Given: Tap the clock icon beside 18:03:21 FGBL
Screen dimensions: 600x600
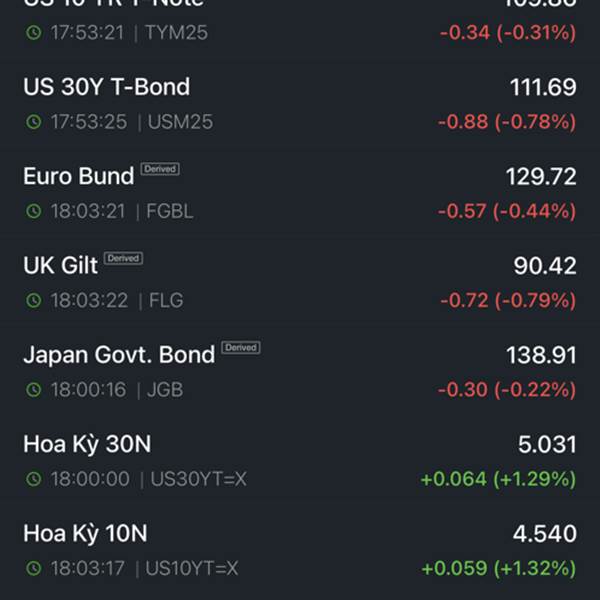Looking at the screenshot, I should (x=34, y=211).
